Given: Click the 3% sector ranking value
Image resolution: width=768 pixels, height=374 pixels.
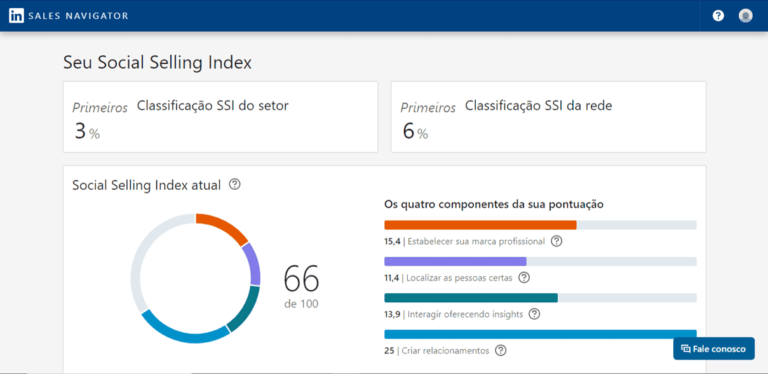Looking at the screenshot, I should tap(87, 131).
